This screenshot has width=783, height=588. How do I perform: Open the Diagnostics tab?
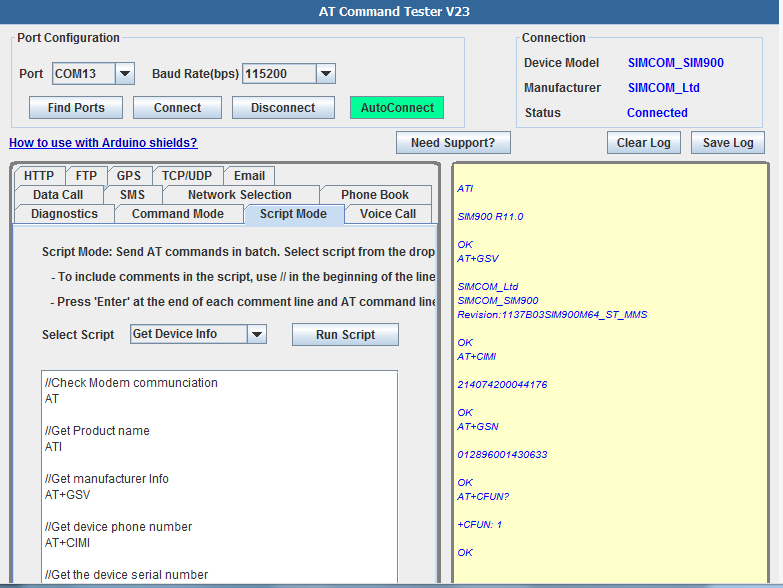click(x=64, y=214)
